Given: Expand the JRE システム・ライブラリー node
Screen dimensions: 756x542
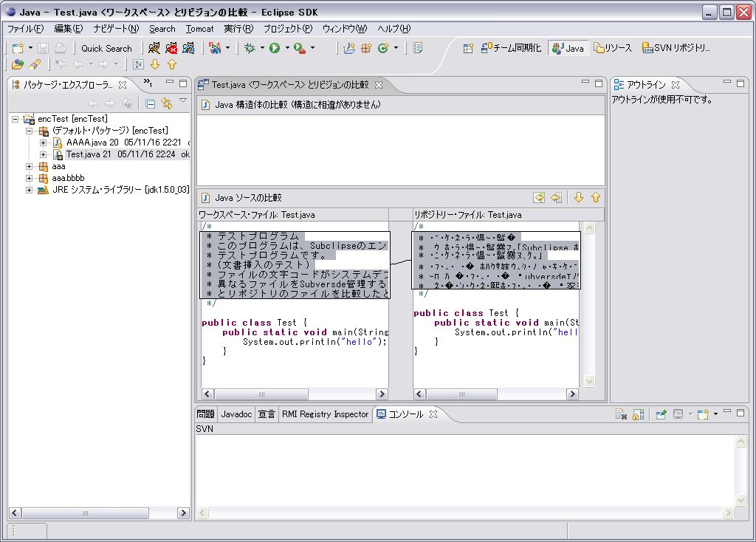Looking at the screenshot, I should (30, 190).
